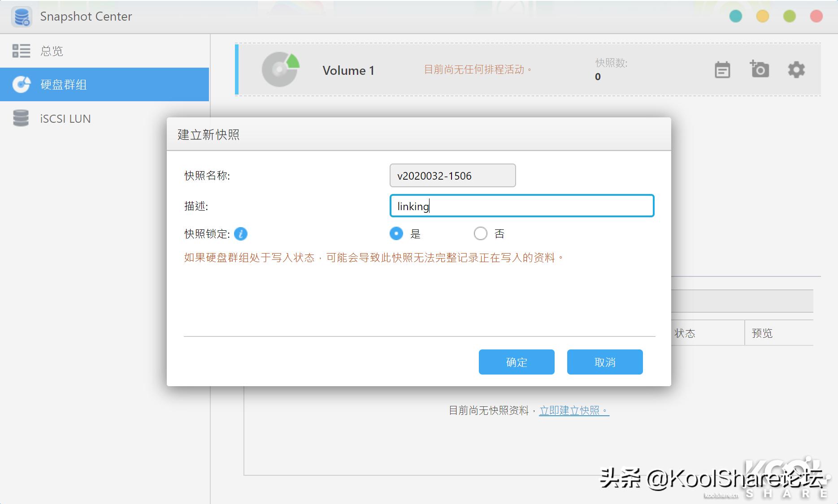Open the snapshot schedule icon for Volume 1
Screen dimensions: 838x504
click(722, 70)
